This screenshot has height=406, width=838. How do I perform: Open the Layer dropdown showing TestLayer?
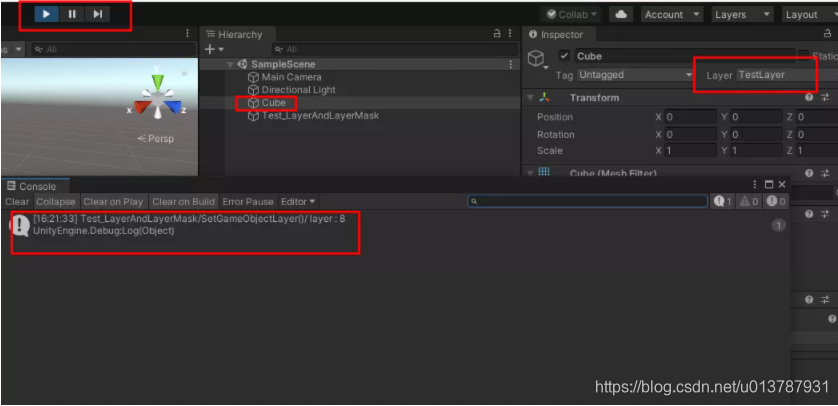pos(786,75)
